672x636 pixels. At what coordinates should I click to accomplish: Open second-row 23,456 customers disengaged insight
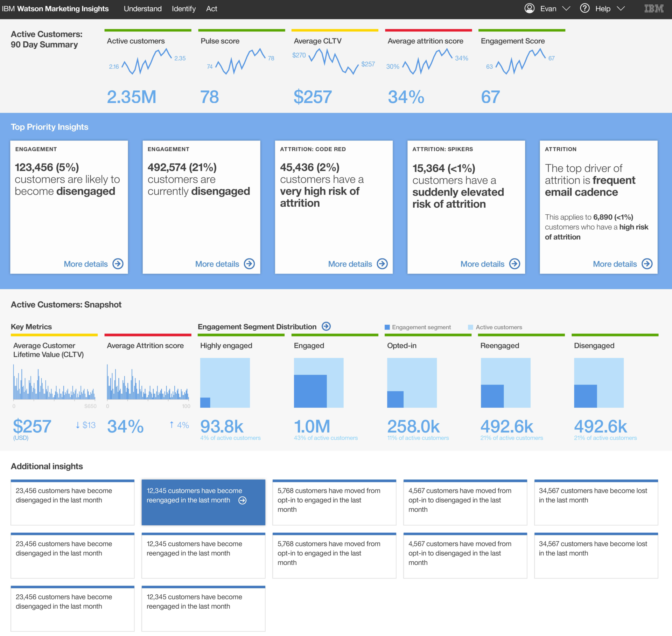tap(72, 555)
